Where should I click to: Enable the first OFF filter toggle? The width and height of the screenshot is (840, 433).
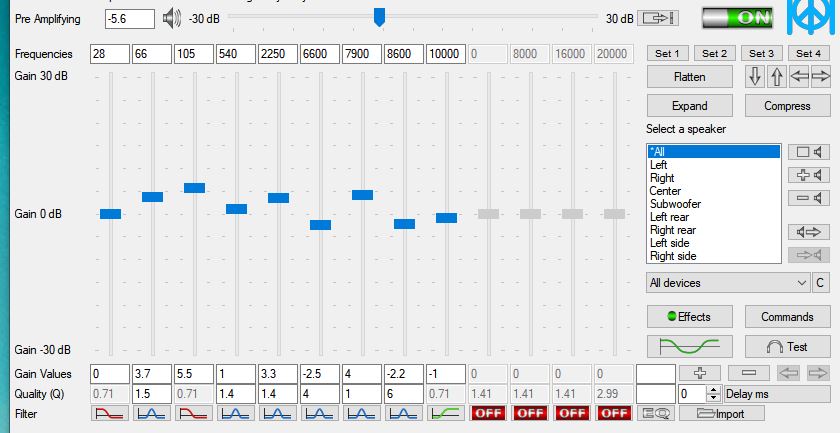(488, 412)
